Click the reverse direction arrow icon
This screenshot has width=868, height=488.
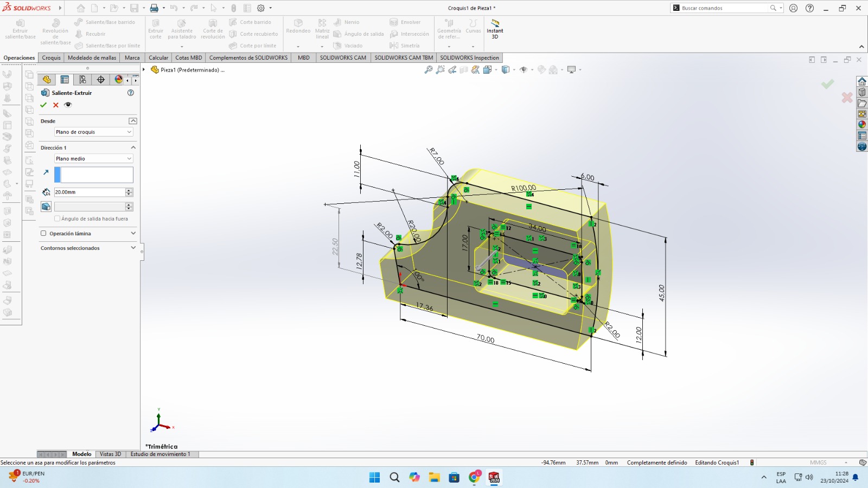click(x=46, y=172)
